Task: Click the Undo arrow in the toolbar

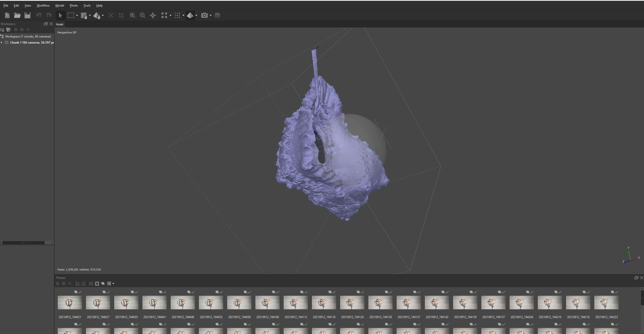Action: (x=39, y=15)
